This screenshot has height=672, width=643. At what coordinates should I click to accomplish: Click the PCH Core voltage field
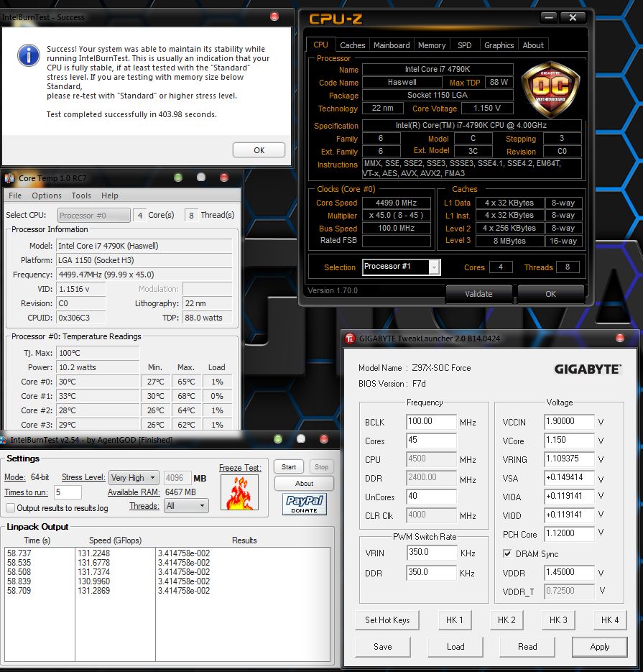tap(569, 533)
